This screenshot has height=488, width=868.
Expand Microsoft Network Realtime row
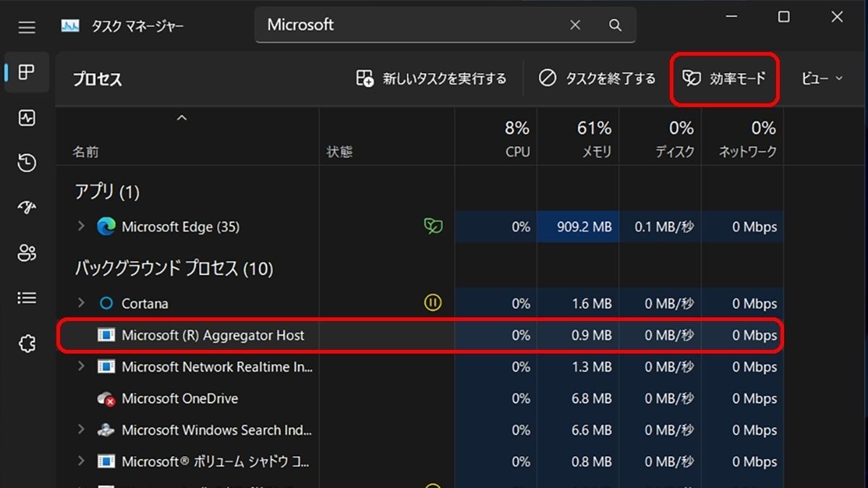coord(81,367)
